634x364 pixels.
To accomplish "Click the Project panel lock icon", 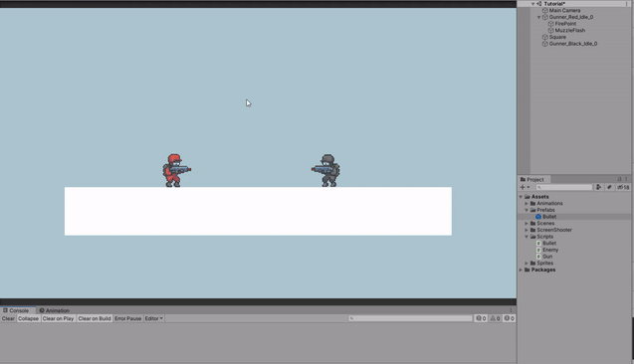I will [x=619, y=179].
